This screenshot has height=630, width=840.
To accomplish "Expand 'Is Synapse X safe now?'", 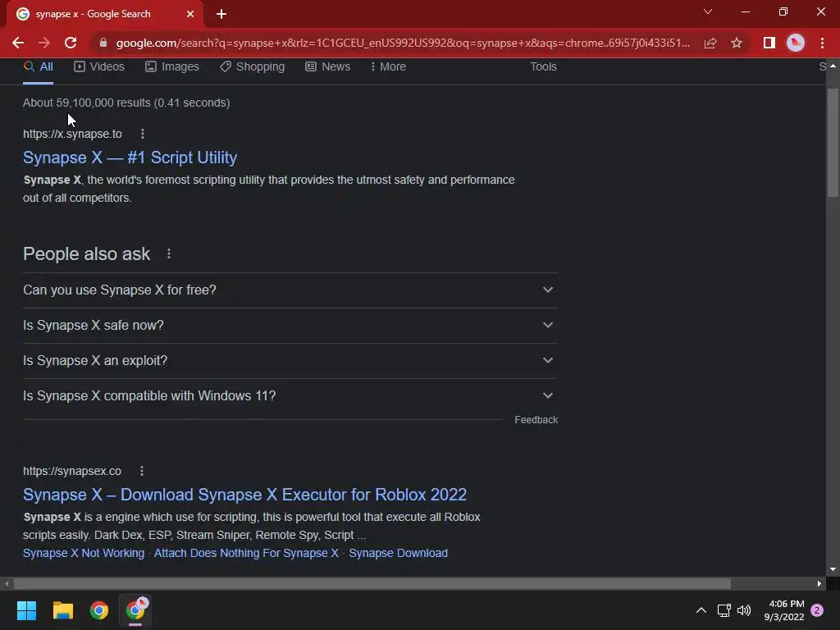I will (290, 325).
